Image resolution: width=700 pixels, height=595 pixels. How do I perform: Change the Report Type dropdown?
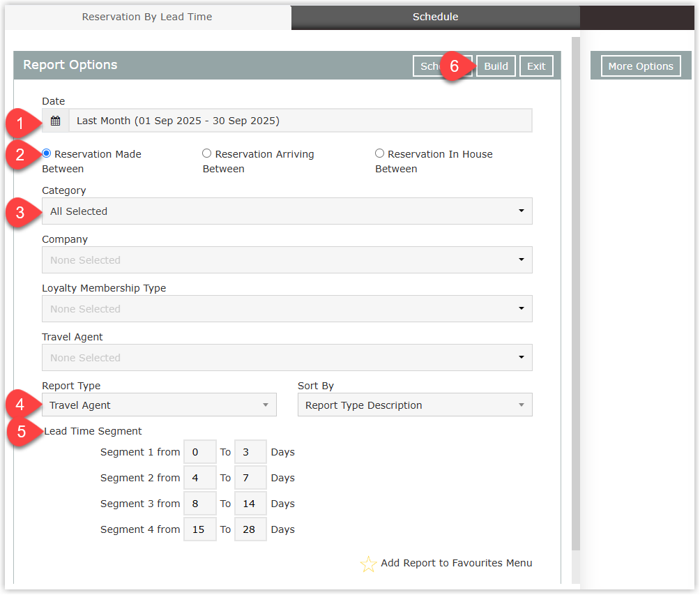159,405
